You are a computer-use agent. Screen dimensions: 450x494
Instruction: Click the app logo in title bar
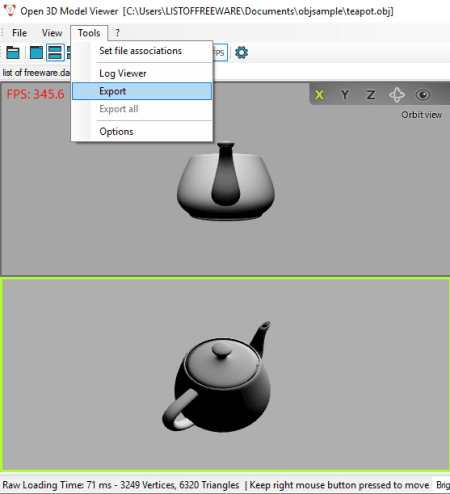tap(10, 11)
